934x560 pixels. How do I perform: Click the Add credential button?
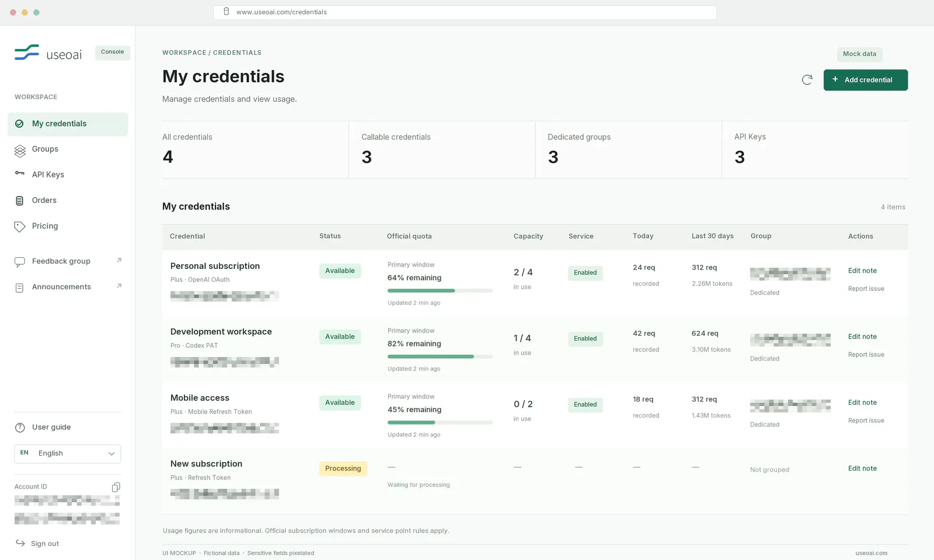coord(866,80)
